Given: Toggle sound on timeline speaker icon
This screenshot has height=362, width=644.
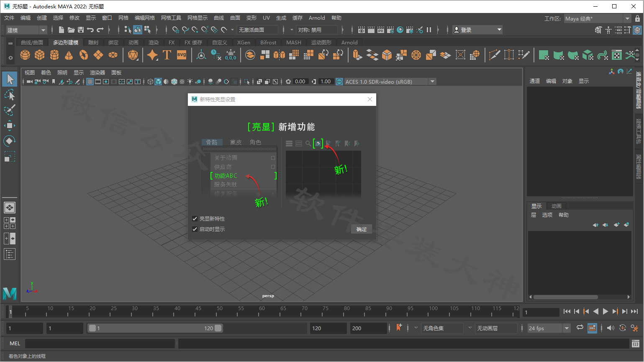Looking at the screenshot, I should (x=611, y=328).
